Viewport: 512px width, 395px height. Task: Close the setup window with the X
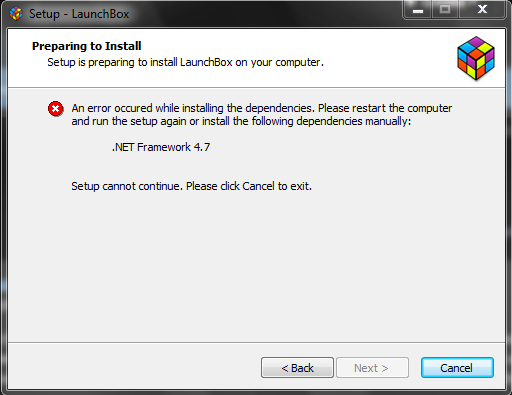pos(482,10)
